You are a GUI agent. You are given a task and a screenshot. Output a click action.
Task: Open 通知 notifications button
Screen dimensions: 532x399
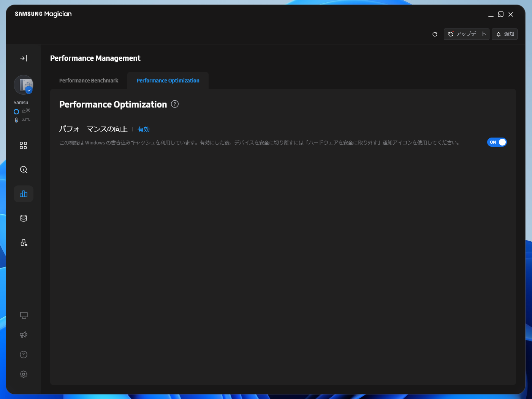click(x=505, y=34)
